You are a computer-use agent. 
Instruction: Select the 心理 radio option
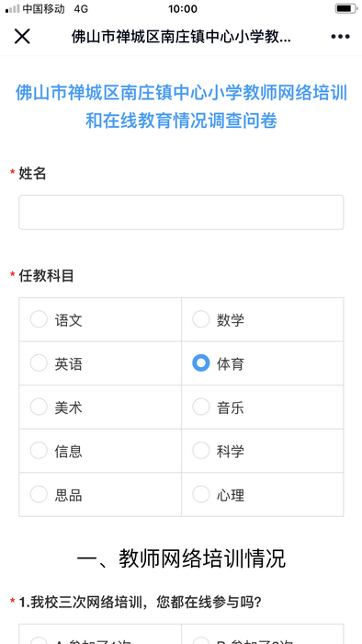coord(263,495)
